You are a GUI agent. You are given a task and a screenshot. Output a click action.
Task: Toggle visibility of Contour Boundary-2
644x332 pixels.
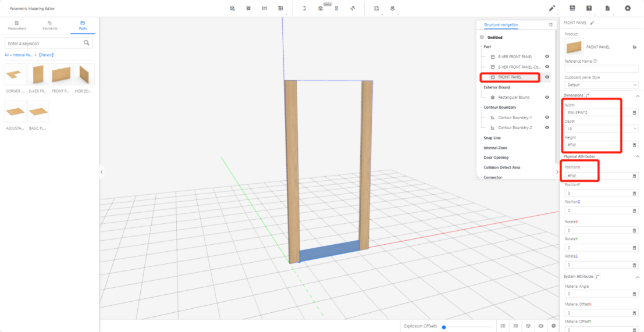pyautogui.click(x=547, y=127)
